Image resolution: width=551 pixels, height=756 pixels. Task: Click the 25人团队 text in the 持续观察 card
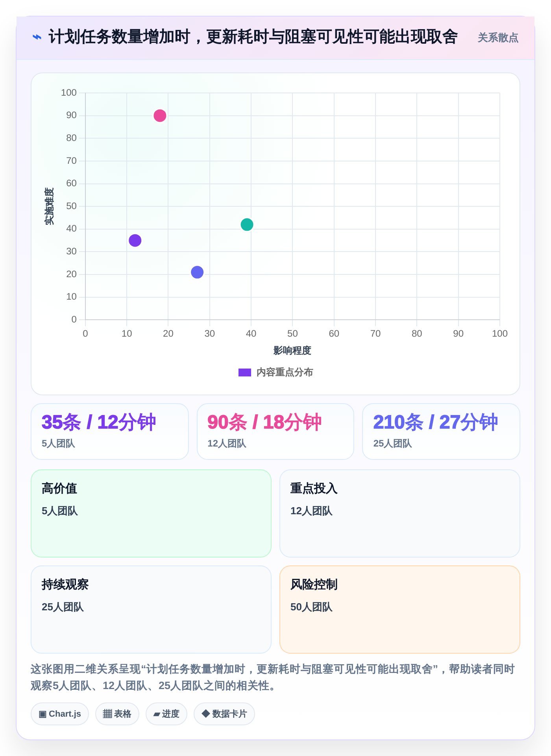pos(63,607)
